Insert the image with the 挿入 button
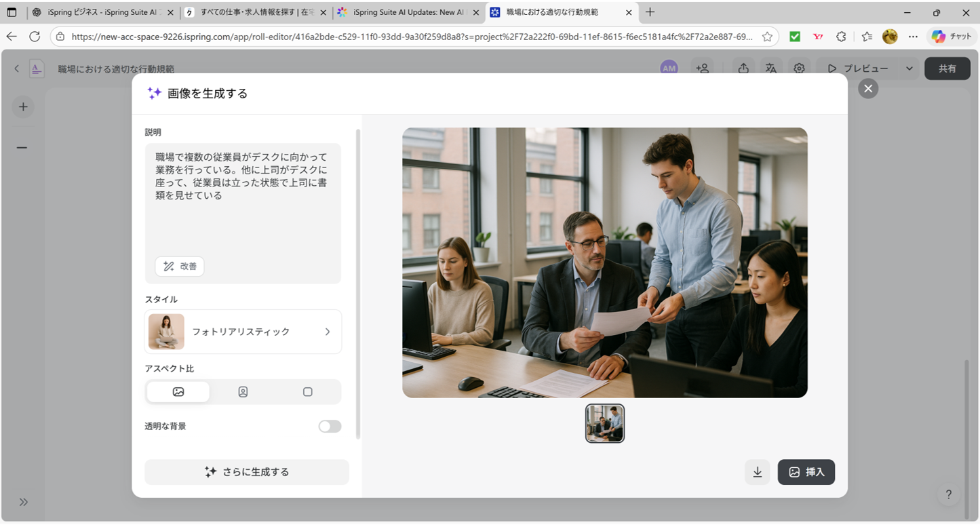The width and height of the screenshot is (980, 529). 806,472
